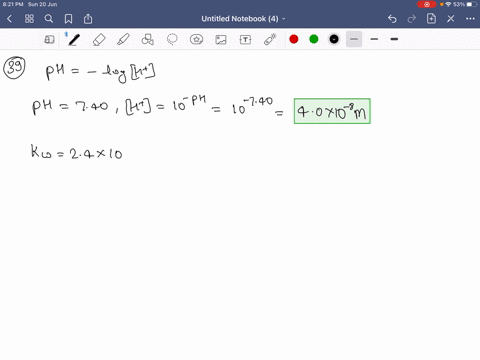Select the Highlighter tool
The image size is (480, 360).
tap(123, 40)
